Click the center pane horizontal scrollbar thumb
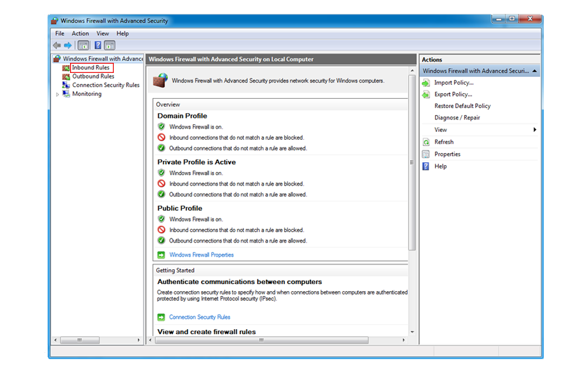Image resolution: width=588 pixels, height=373 pixels. [x=262, y=340]
